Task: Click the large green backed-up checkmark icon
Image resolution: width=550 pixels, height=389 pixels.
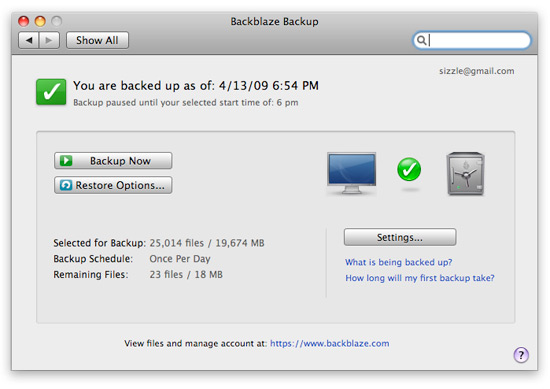Action: [x=51, y=92]
